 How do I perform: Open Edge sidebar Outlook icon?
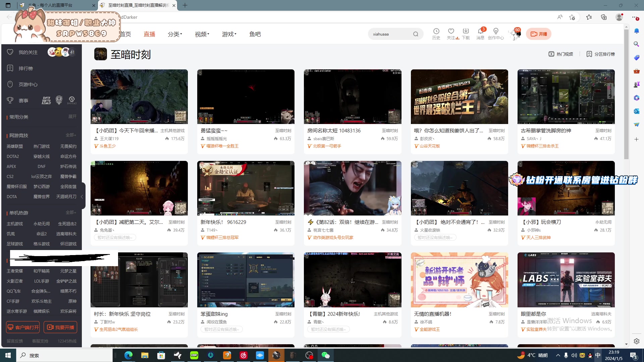636,111
